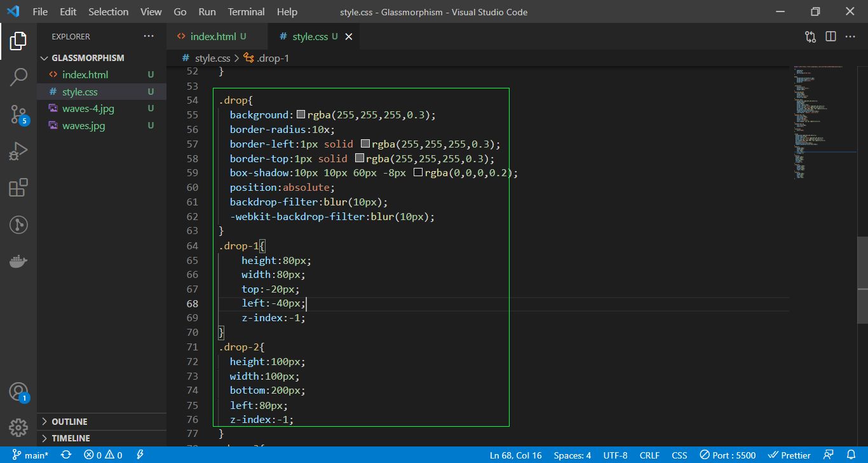Open errors and warnings count in status bar
868x463 pixels.
(x=103, y=455)
